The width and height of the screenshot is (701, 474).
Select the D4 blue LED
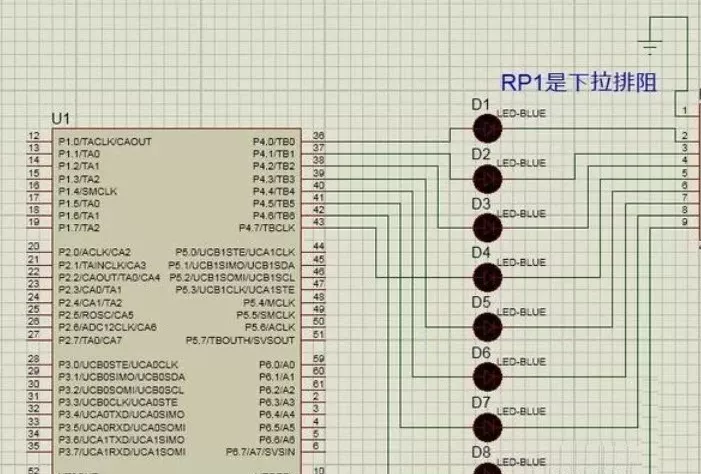click(x=487, y=277)
